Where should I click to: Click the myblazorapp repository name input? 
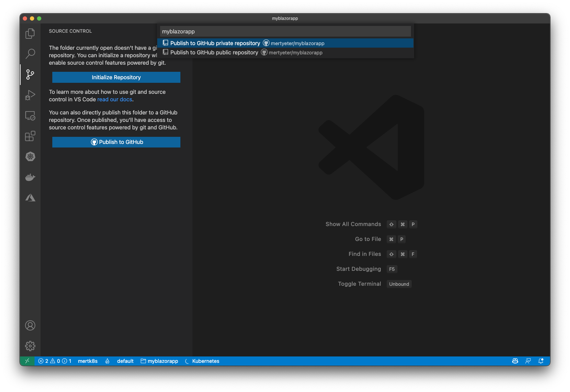click(285, 31)
